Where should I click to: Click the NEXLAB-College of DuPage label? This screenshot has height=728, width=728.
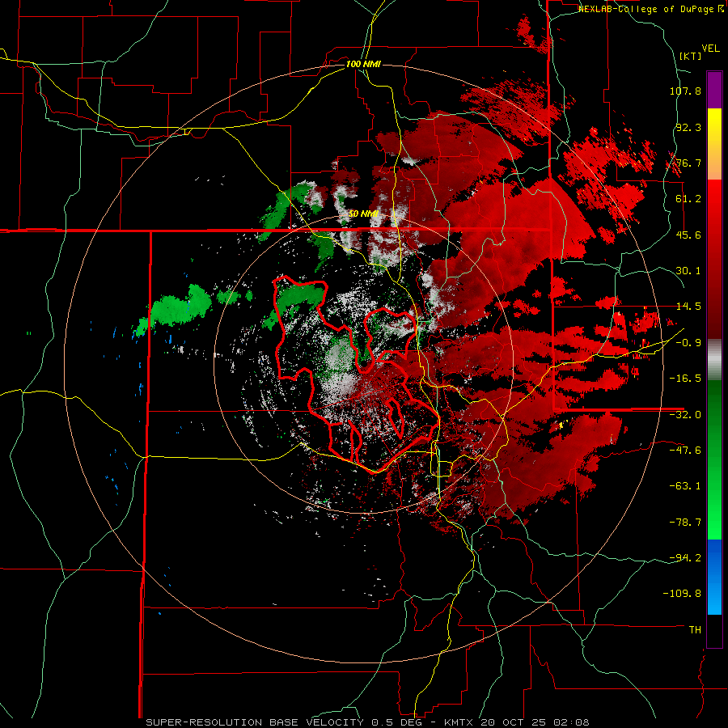click(x=650, y=9)
